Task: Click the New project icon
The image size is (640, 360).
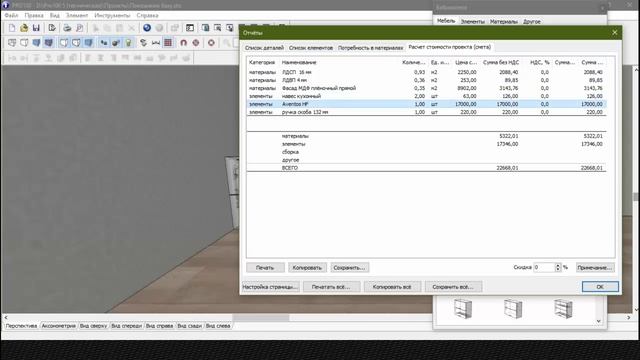Action: 12,28
